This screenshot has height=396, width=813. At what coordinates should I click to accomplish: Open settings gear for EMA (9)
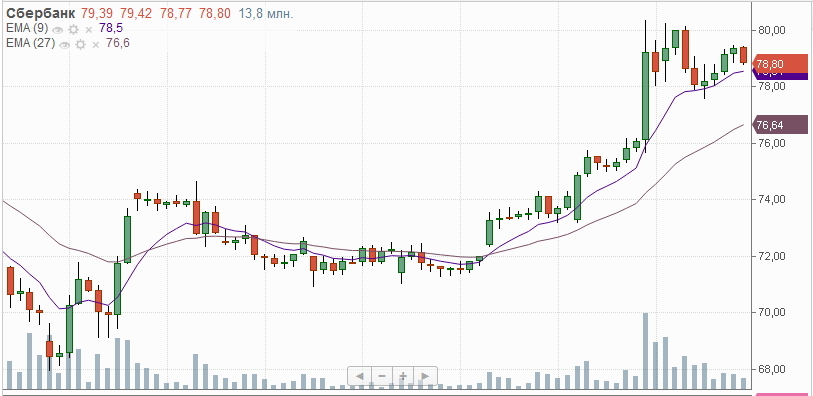point(73,30)
